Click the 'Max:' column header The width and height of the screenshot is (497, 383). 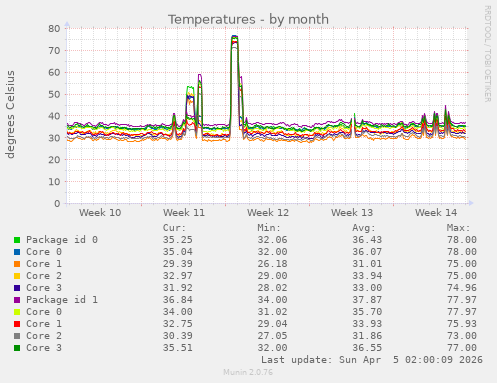(459, 228)
